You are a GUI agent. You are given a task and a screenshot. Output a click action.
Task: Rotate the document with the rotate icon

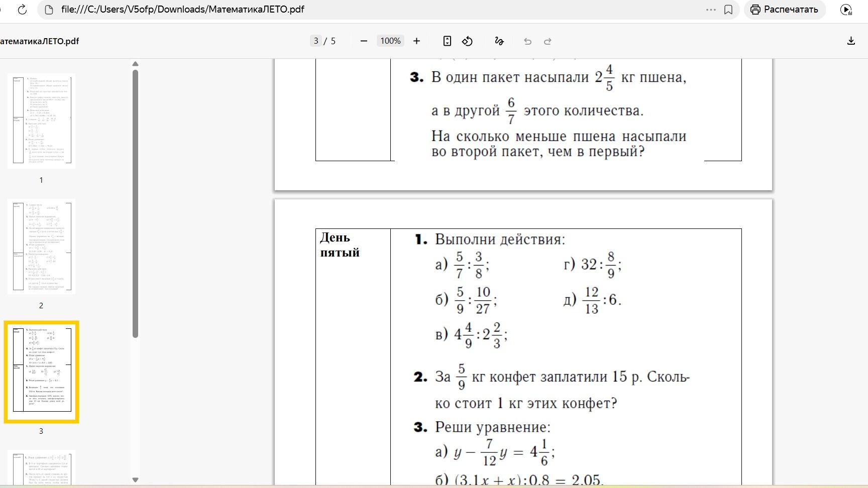(x=467, y=41)
